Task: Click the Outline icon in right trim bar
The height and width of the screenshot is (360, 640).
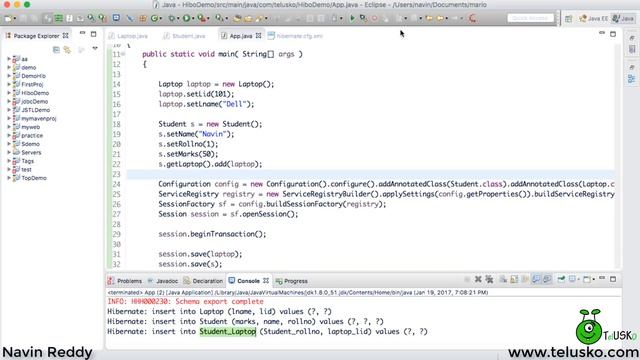Action: 631,79
